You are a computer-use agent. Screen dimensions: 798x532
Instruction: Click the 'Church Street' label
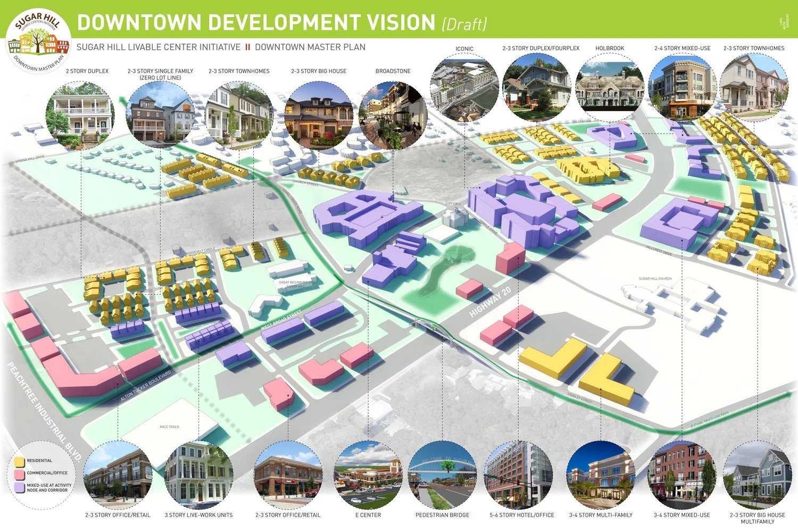click(x=305, y=183)
